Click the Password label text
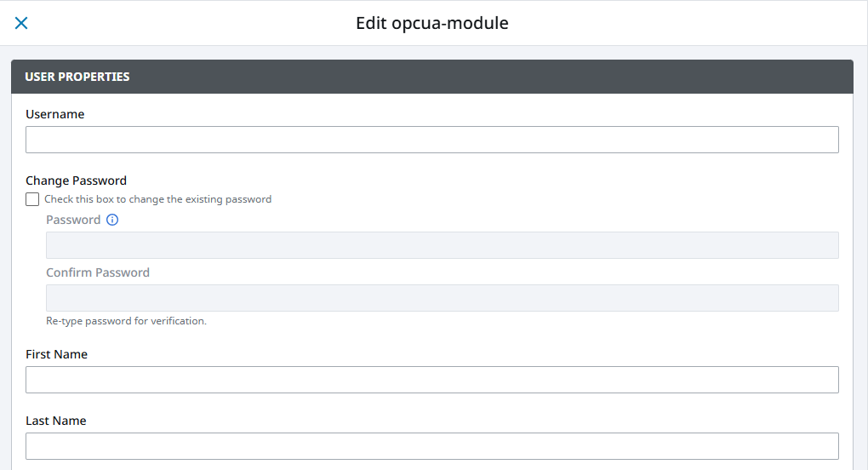868x470 pixels. click(73, 220)
